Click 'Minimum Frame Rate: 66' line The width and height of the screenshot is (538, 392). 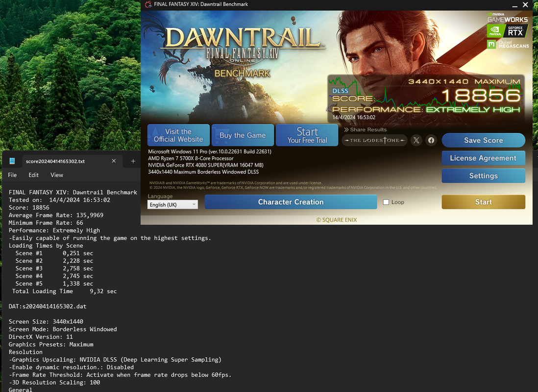click(x=46, y=223)
